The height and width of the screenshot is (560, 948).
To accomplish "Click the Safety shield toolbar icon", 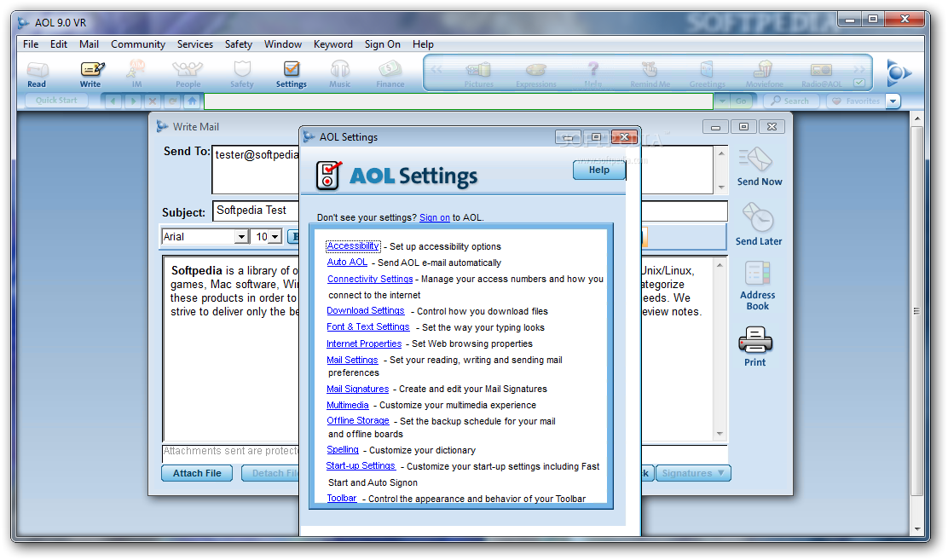I will click(242, 74).
